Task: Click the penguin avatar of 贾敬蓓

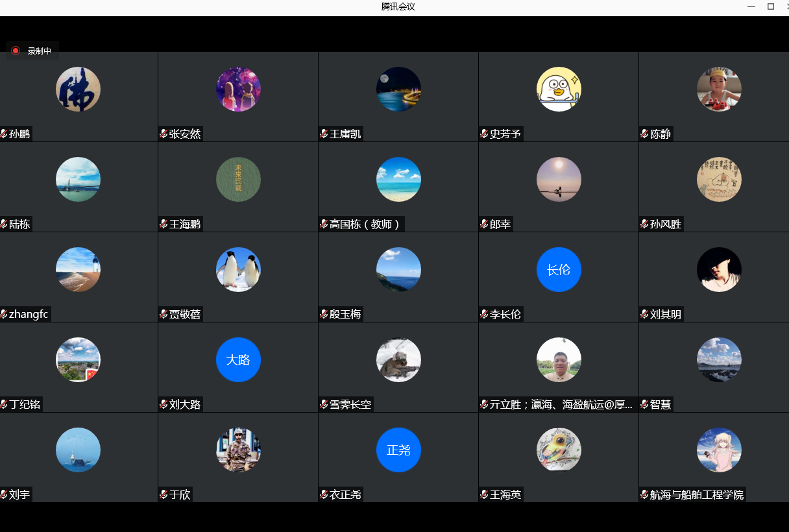Action: pos(238,269)
